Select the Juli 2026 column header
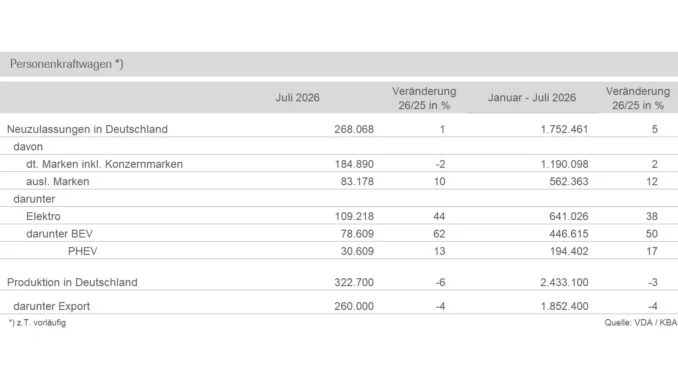 [x=297, y=98]
